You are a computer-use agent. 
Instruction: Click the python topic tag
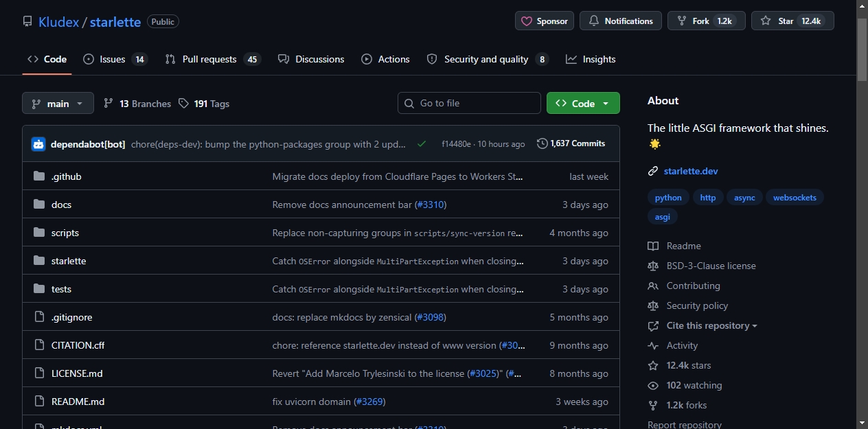point(668,198)
